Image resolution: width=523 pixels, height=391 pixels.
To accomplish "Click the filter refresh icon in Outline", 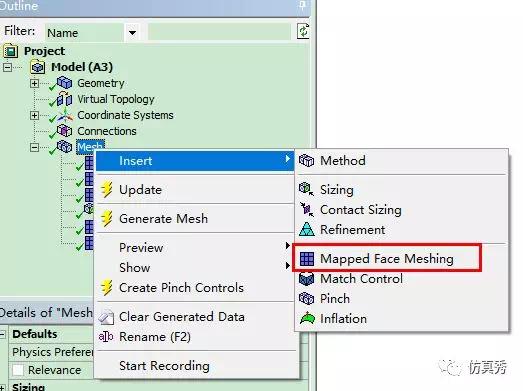I will [303, 32].
